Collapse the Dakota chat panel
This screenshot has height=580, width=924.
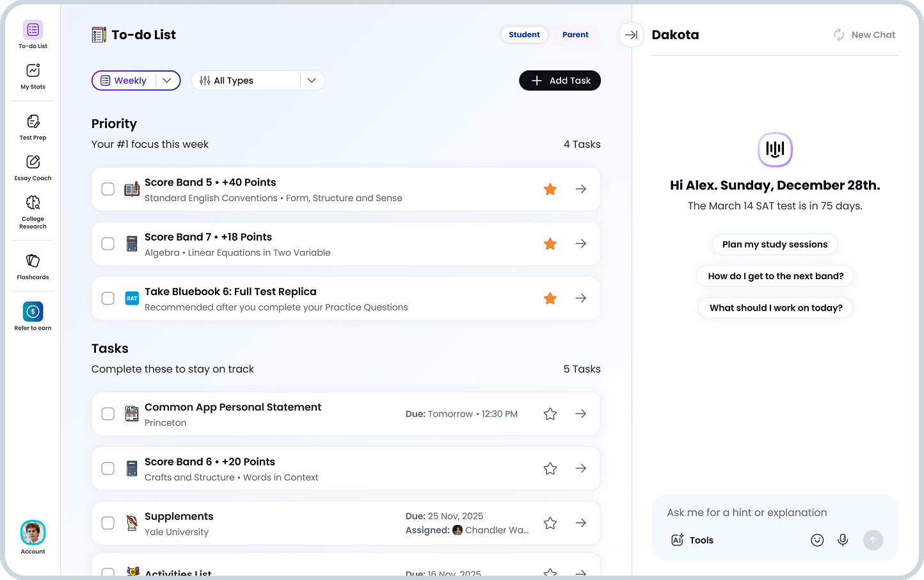(x=631, y=35)
